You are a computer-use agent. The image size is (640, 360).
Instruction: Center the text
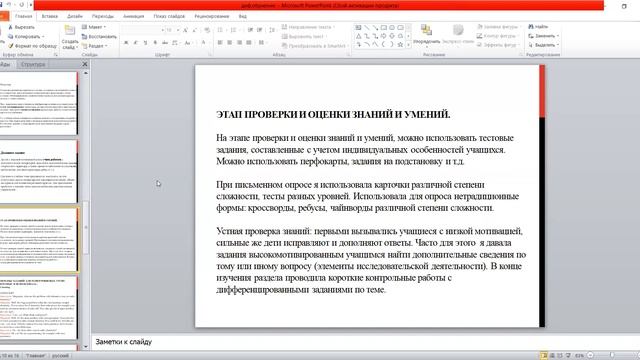230,42
